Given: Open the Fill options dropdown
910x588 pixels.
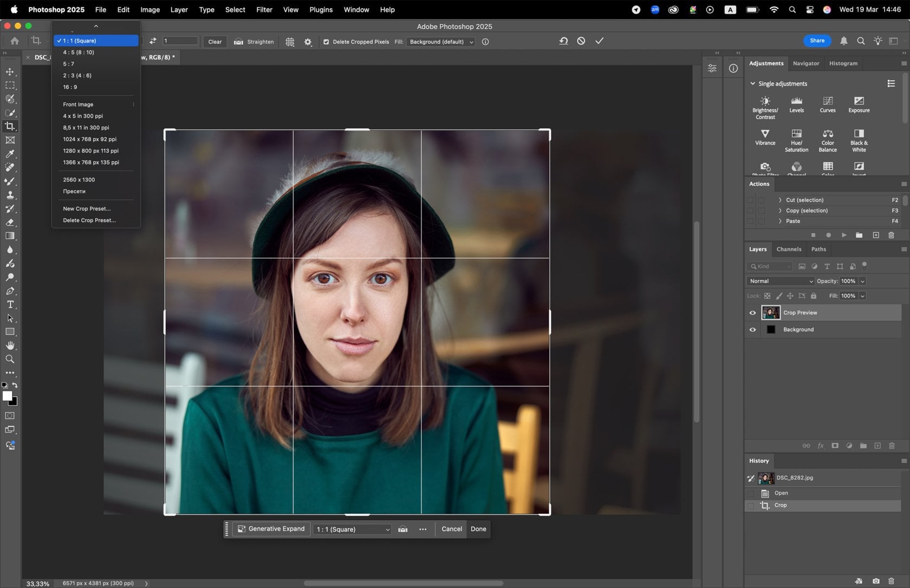Looking at the screenshot, I should 440,42.
